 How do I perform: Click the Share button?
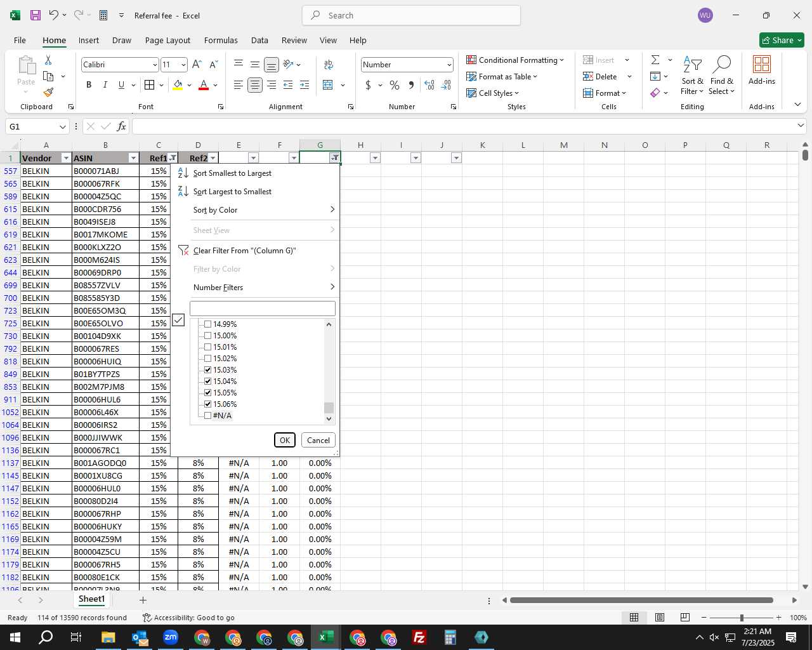click(x=782, y=40)
